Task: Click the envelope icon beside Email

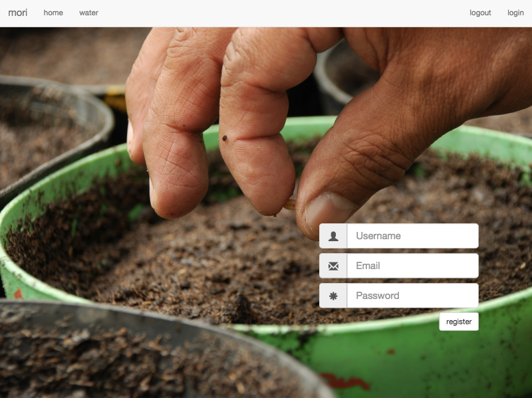Action: (x=333, y=266)
